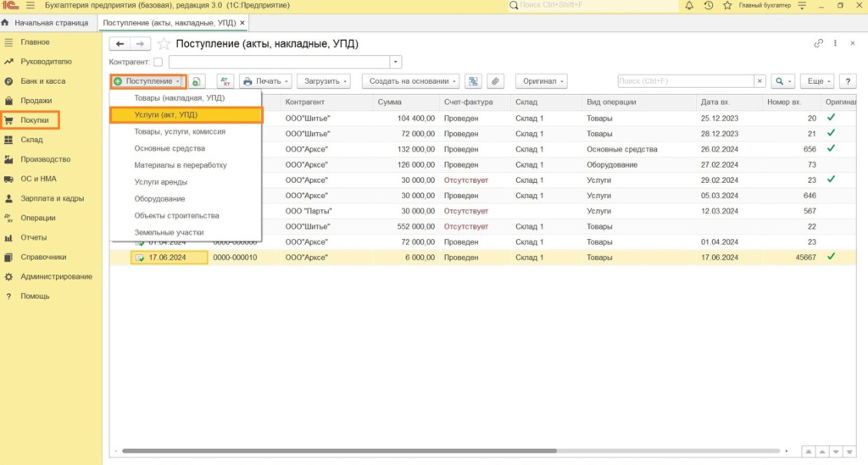Open the Продажи section
The height and width of the screenshot is (465, 868).
(x=36, y=101)
